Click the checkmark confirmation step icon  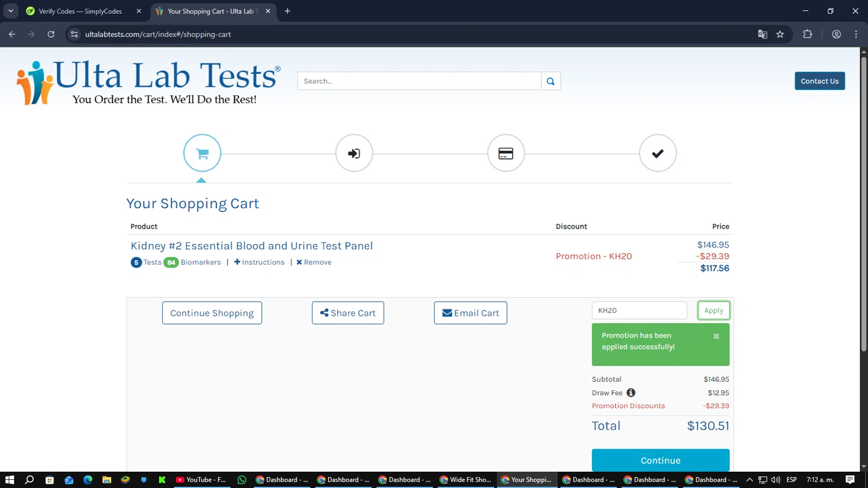(x=658, y=153)
